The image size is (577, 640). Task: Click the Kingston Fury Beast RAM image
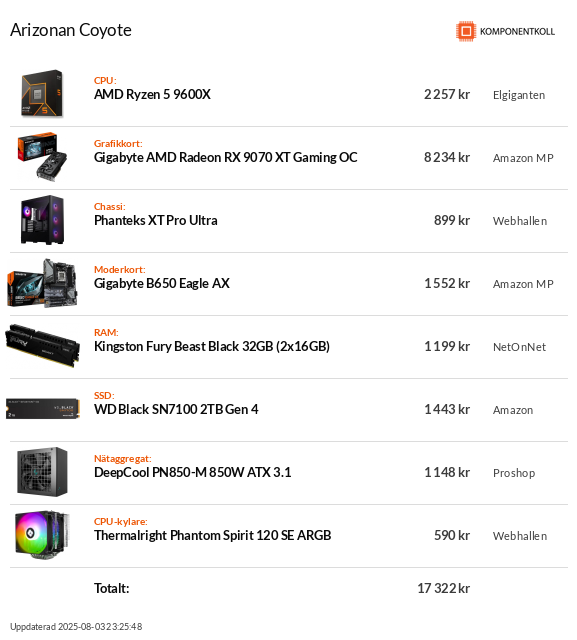point(42,346)
